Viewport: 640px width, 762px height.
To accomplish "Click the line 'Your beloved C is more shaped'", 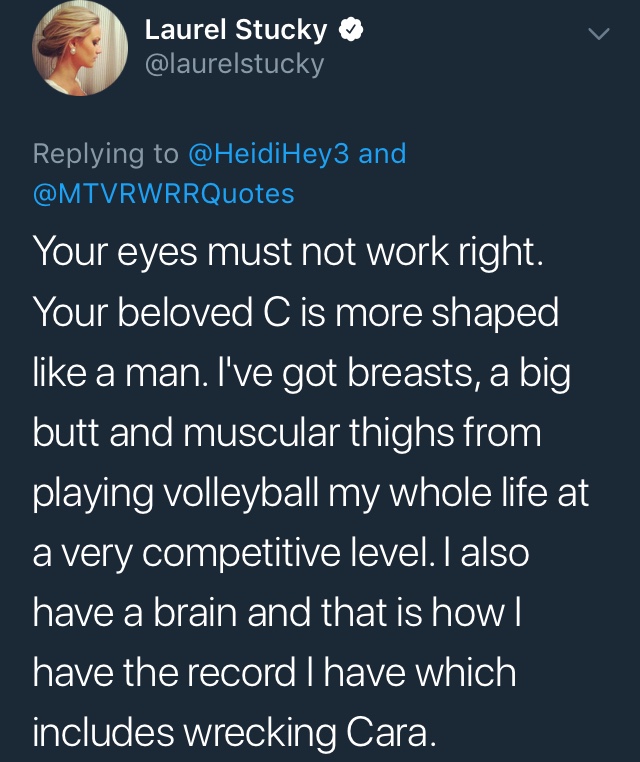I will pos(296,313).
